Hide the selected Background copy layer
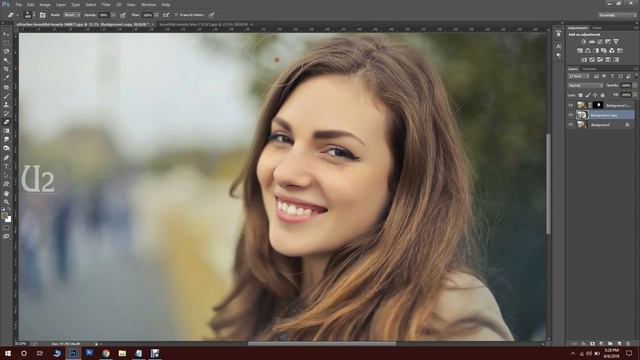 (x=571, y=115)
